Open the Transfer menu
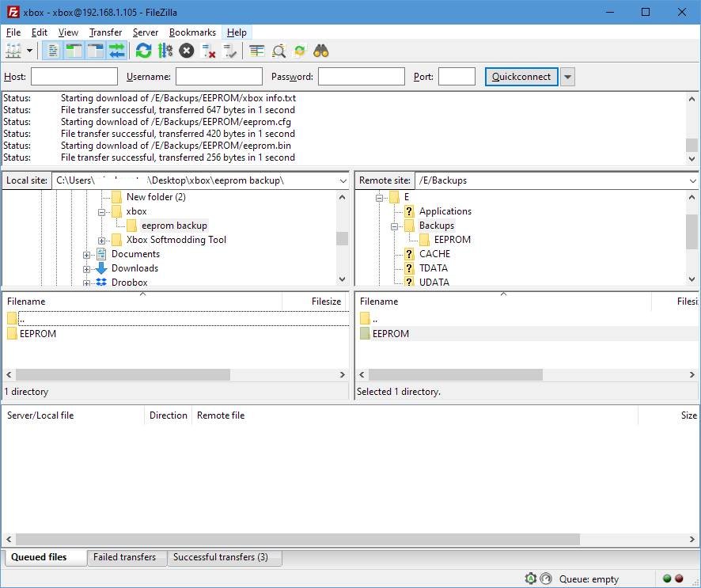Viewport: 701px width, 588px height. [105, 32]
